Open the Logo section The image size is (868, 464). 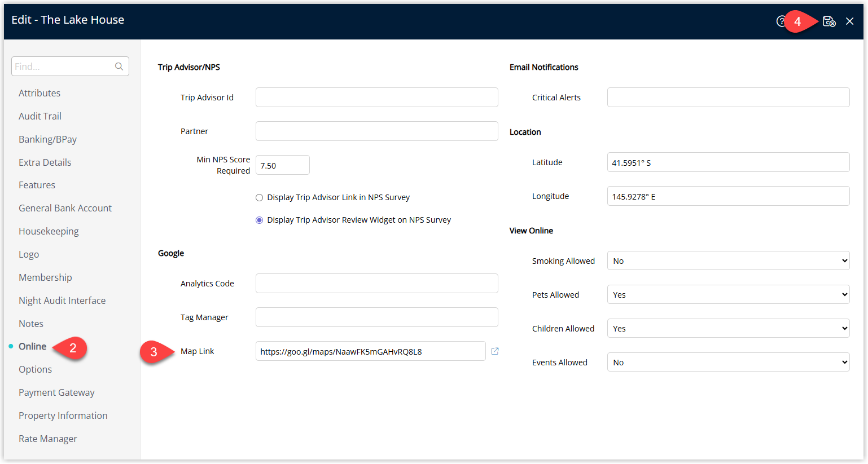(x=29, y=254)
